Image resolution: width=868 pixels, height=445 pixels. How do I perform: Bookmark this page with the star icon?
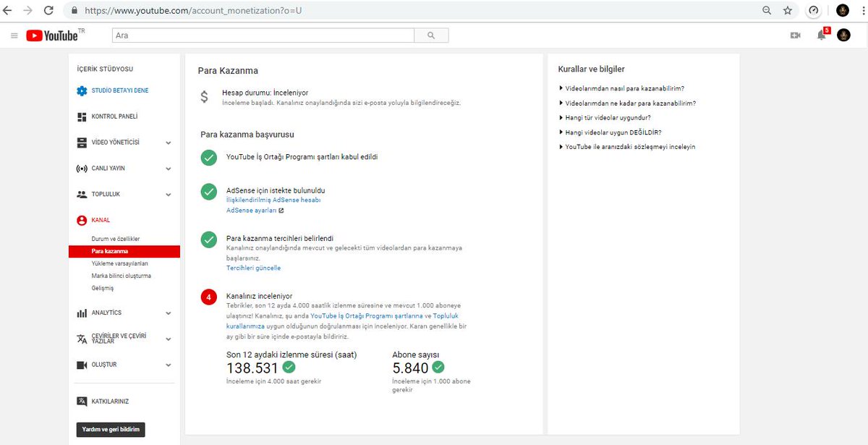click(x=788, y=11)
